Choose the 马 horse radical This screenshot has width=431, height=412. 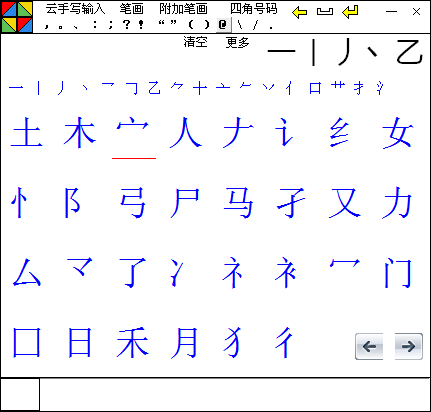pos(238,203)
